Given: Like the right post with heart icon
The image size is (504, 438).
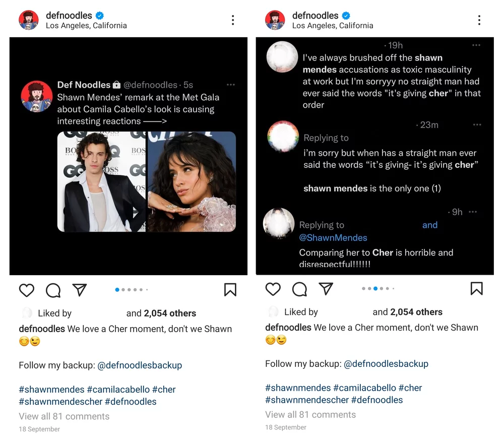Looking at the screenshot, I should click(273, 289).
